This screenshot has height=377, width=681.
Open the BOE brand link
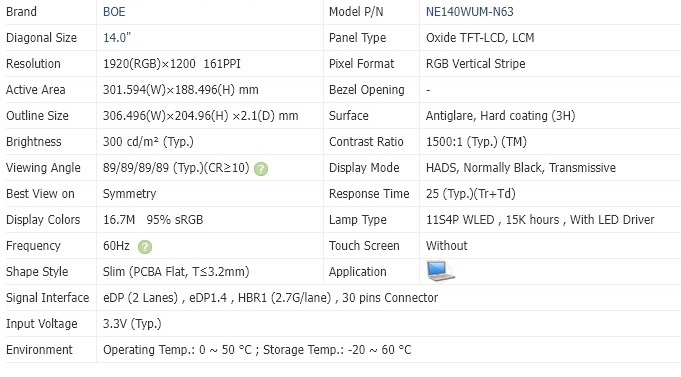(x=114, y=12)
